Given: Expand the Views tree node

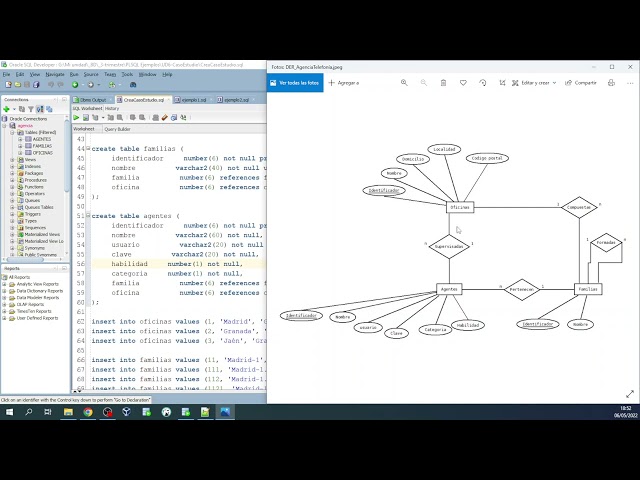Looking at the screenshot, I should click(x=12, y=160).
